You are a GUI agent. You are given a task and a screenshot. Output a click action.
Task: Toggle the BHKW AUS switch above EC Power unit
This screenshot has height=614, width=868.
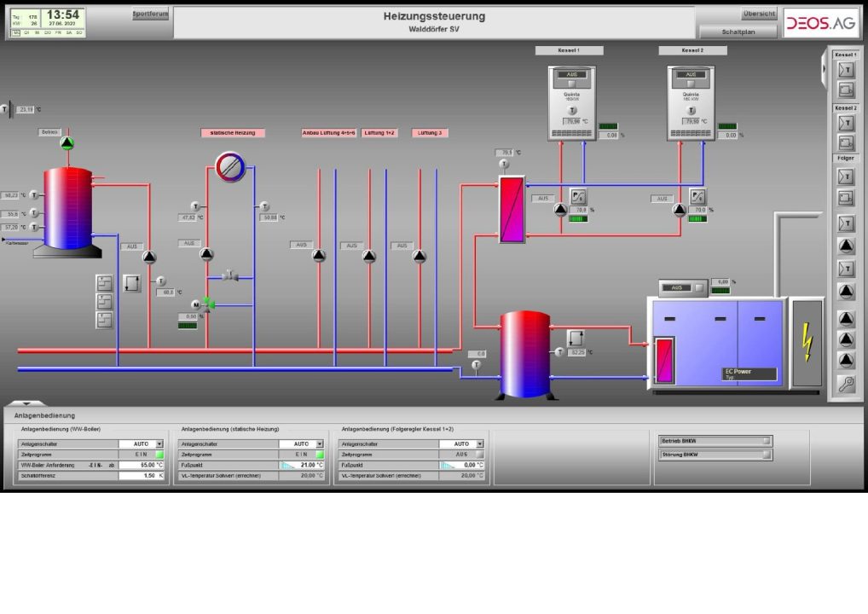click(x=699, y=288)
